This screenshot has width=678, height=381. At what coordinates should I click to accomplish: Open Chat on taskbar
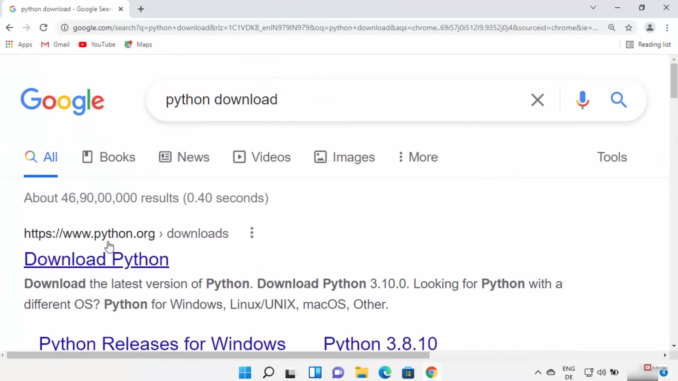click(x=338, y=372)
